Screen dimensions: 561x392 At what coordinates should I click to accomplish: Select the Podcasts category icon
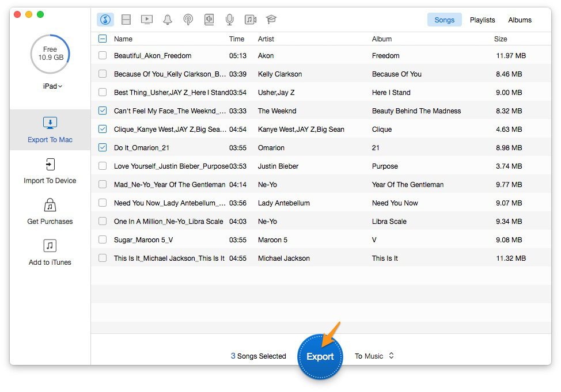coord(188,19)
